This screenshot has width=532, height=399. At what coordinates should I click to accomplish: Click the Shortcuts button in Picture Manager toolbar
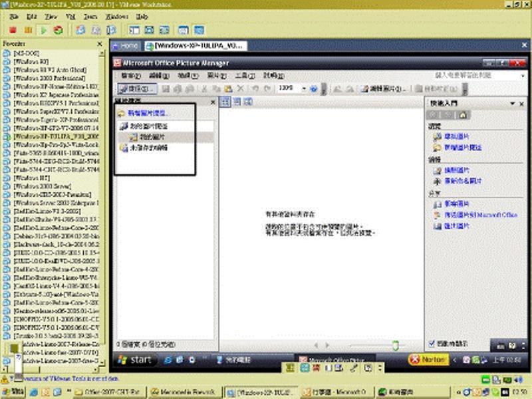[x=137, y=89]
